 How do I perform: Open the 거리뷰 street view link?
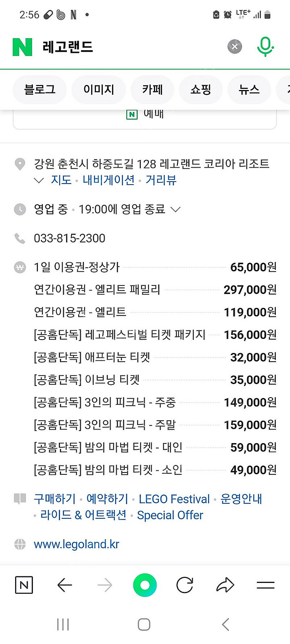[161, 180]
